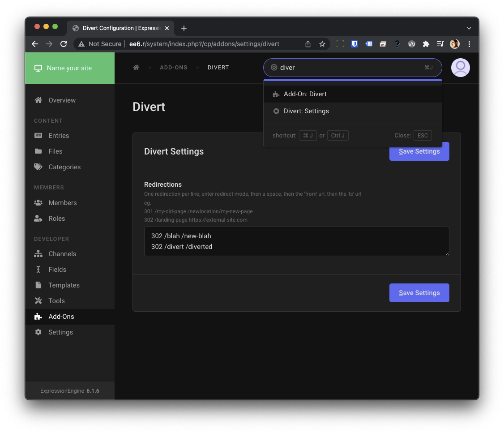
Task: Expand the tab search chevron
Action: pos(469,28)
